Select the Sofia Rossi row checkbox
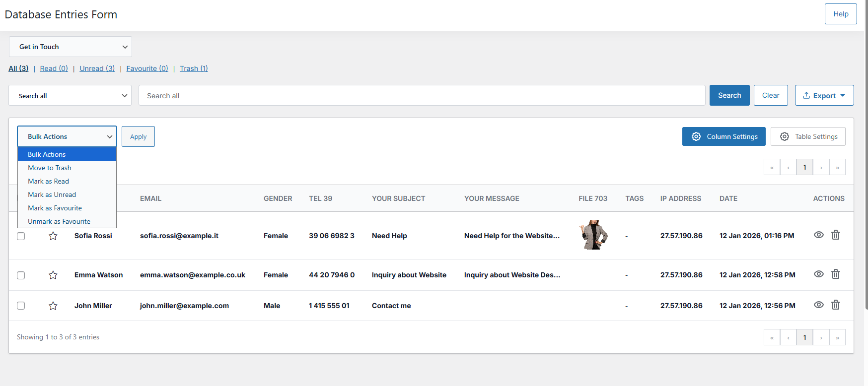 21,236
